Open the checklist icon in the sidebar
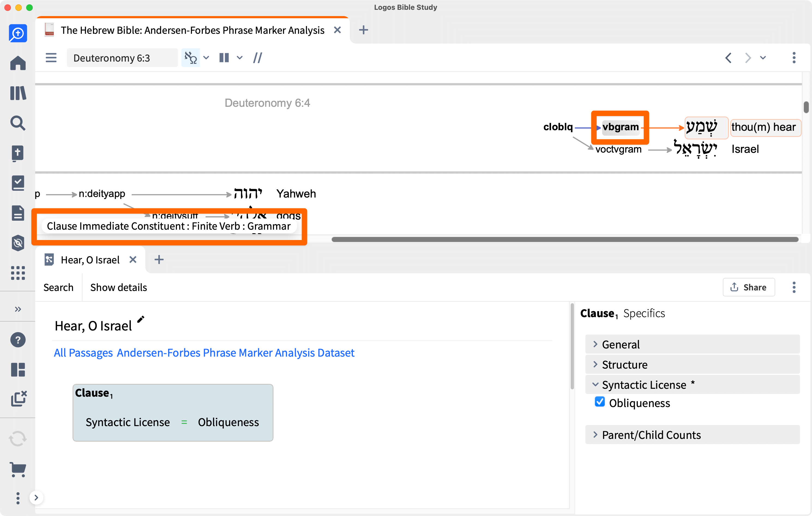812x516 pixels. [18, 183]
